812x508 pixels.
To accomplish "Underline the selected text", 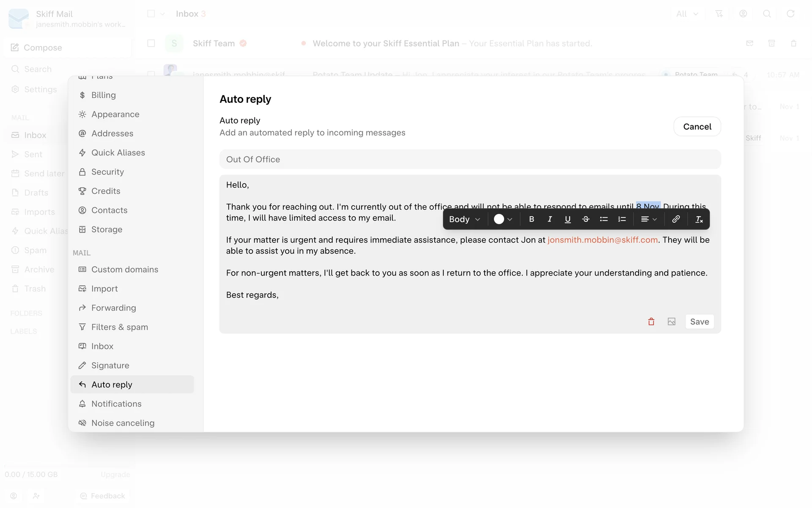I will [x=568, y=219].
